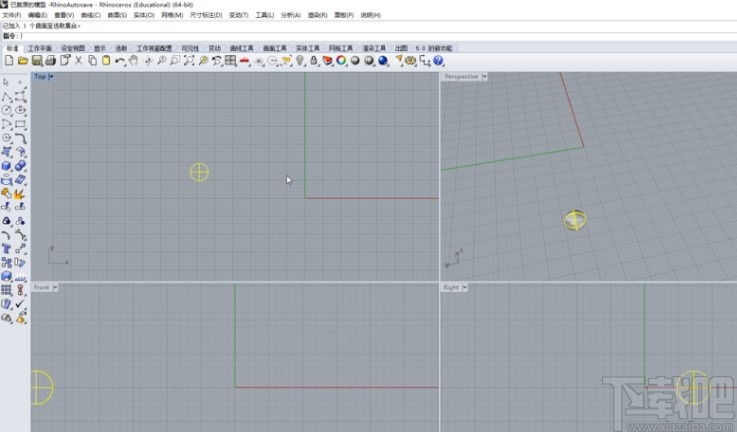Viewport: 737px width, 432px height.
Task: Select the yellow sphere in Perspective viewport
Action: click(575, 220)
